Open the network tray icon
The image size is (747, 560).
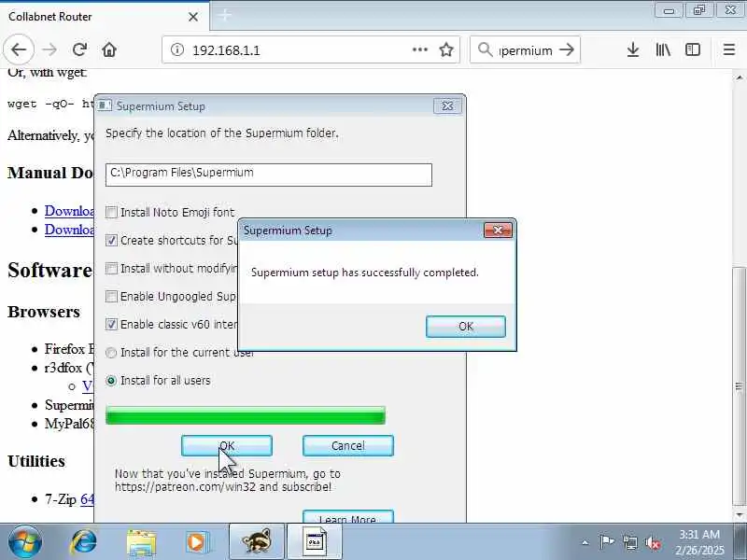tap(629, 542)
